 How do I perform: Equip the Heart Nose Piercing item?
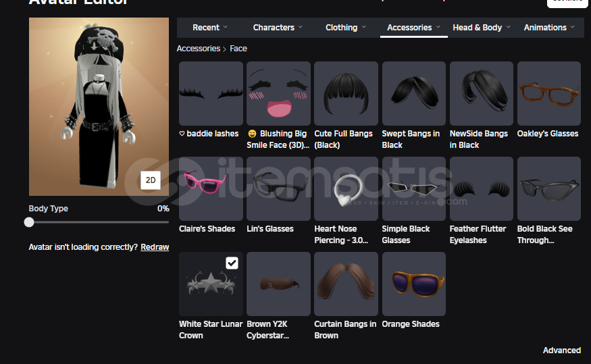[x=346, y=189]
